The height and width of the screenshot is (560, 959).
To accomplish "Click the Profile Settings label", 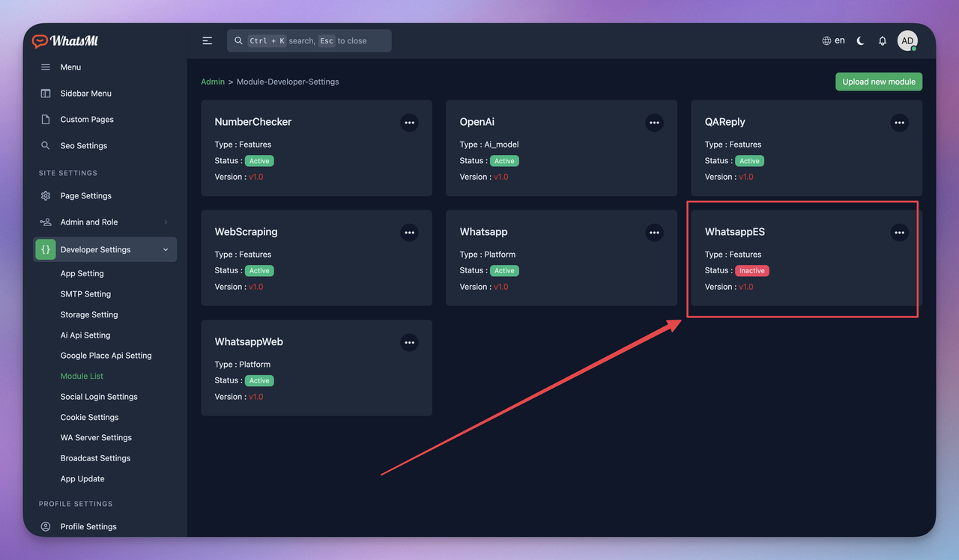I will point(88,527).
